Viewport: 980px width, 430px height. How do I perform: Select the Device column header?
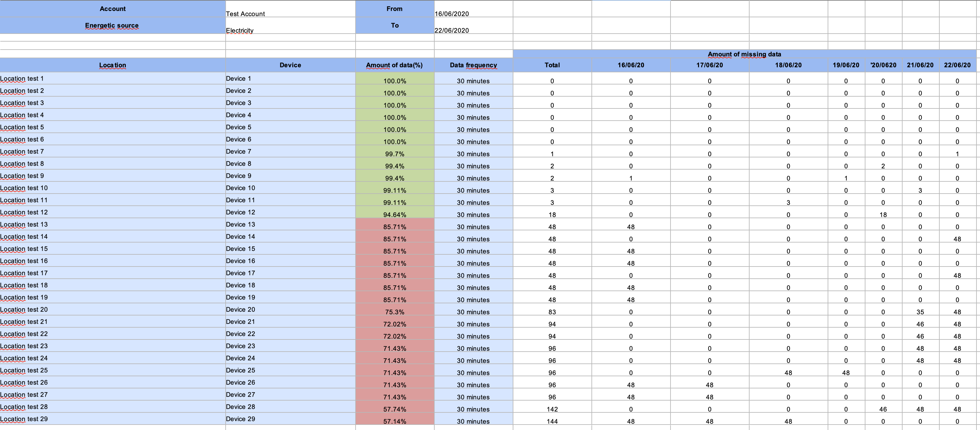[x=290, y=65]
